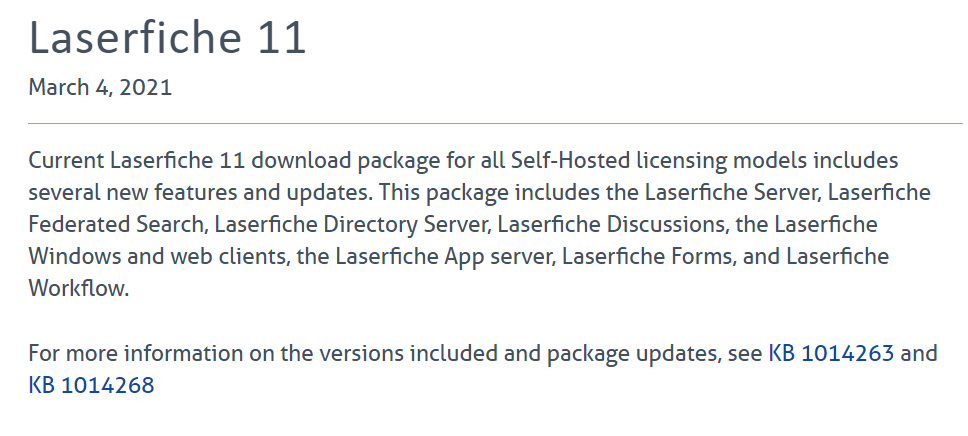Click 'Windows and web clients' text
This screenshot has width=968, height=436.
point(159,257)
